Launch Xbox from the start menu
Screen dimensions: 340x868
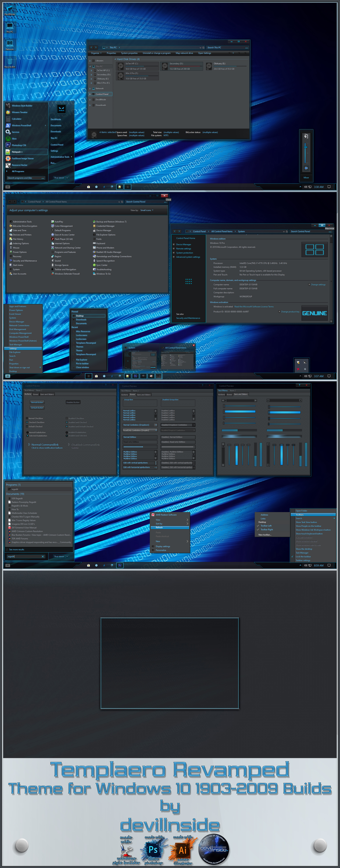coord(26,139)
